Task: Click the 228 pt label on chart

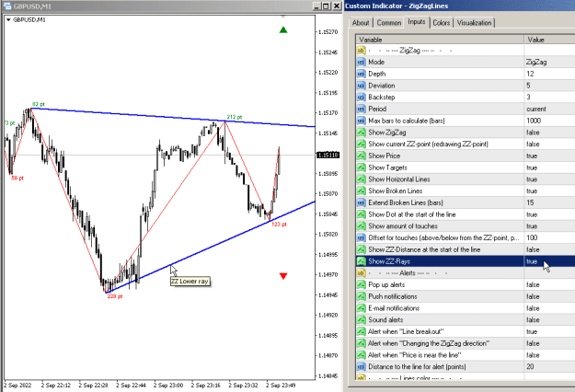Action: click(115, 296)
